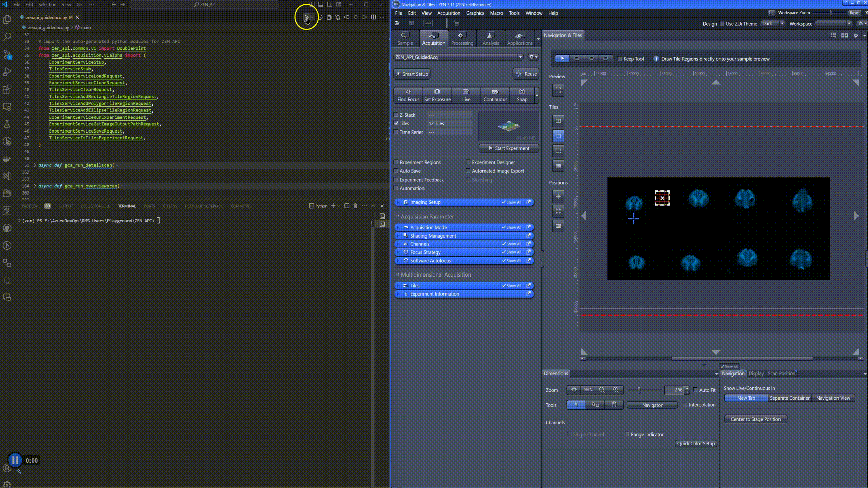868x488 pixels.
Task: Expand the gca_run_detailscan function fold
Action: pyautogui.click(x=35, y=165)
